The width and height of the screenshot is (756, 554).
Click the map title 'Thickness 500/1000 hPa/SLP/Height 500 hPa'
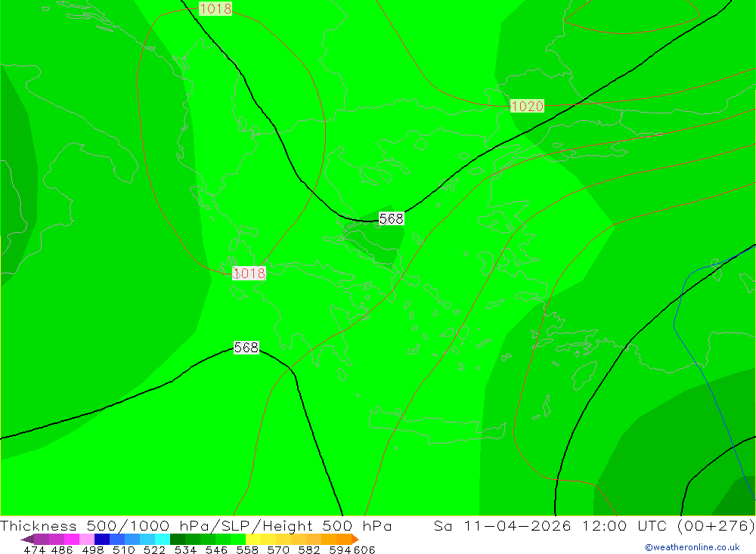tap(196, 525)
